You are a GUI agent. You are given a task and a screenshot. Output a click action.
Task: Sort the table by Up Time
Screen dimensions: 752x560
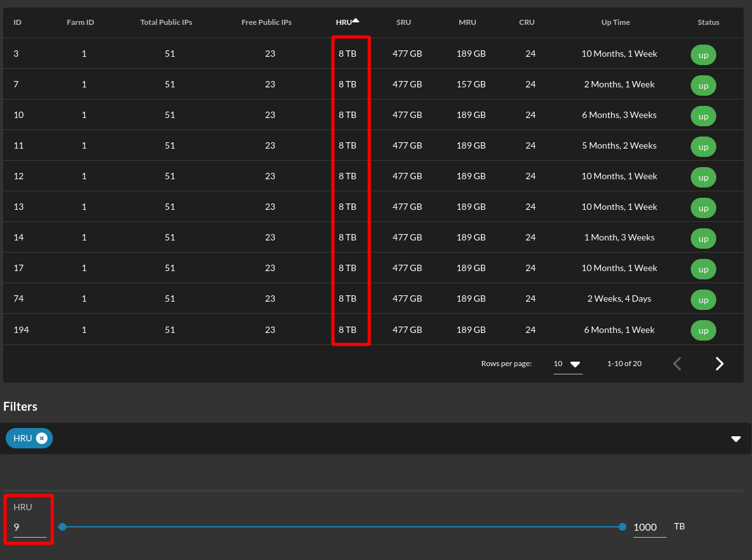coord(615,22)
